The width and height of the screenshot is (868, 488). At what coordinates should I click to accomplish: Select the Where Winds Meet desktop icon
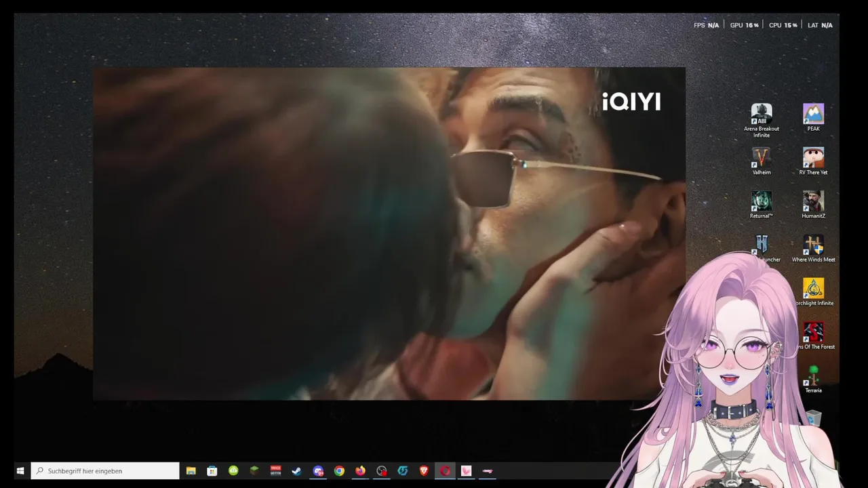[813, 249]
